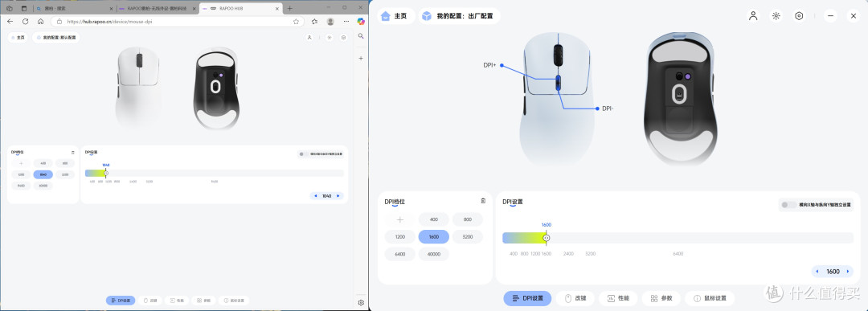This screenshot has width=868, height=311.
Task: Open the hexagon settings icon in the right app
Action: (x=799, y=16)
